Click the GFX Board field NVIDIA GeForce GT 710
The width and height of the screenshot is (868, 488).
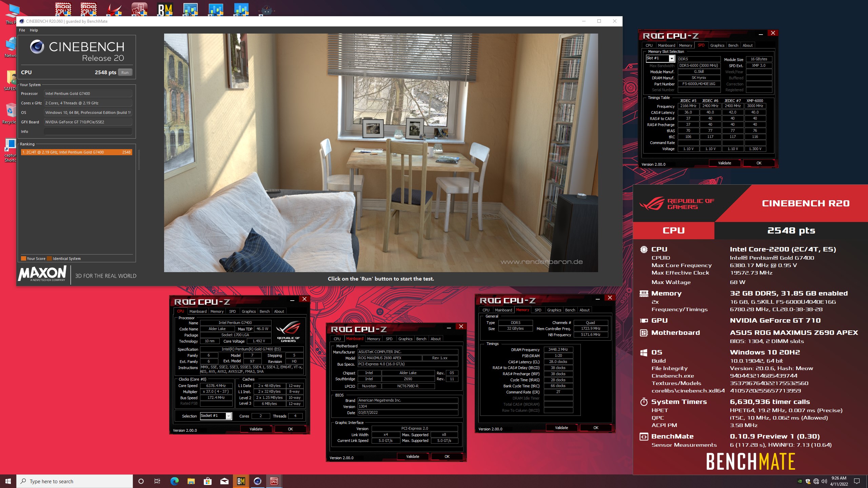tap(88, 122)
